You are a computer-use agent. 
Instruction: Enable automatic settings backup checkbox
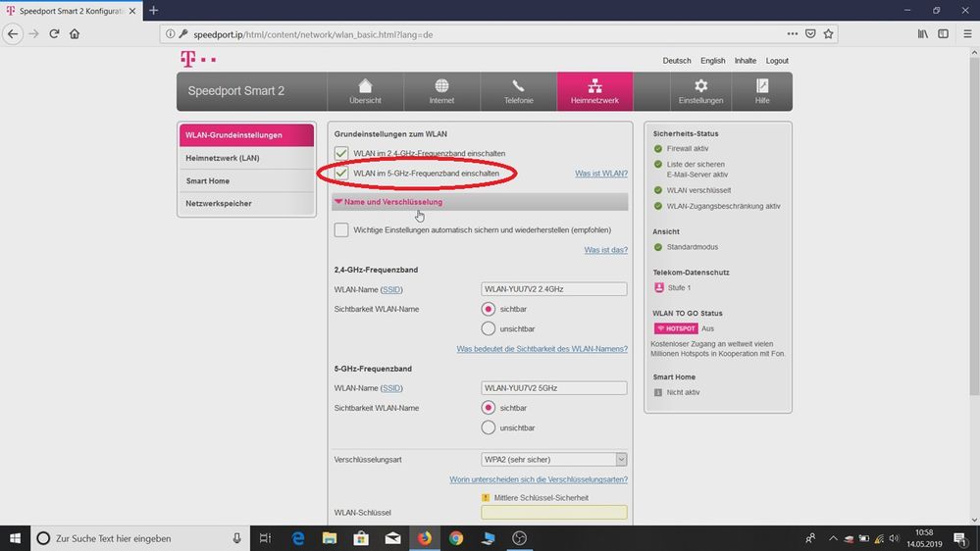point(341,229)
